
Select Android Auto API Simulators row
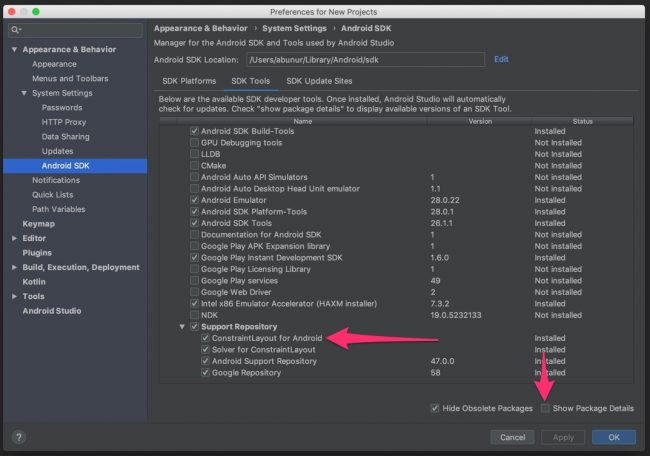(x=396, y=177)
